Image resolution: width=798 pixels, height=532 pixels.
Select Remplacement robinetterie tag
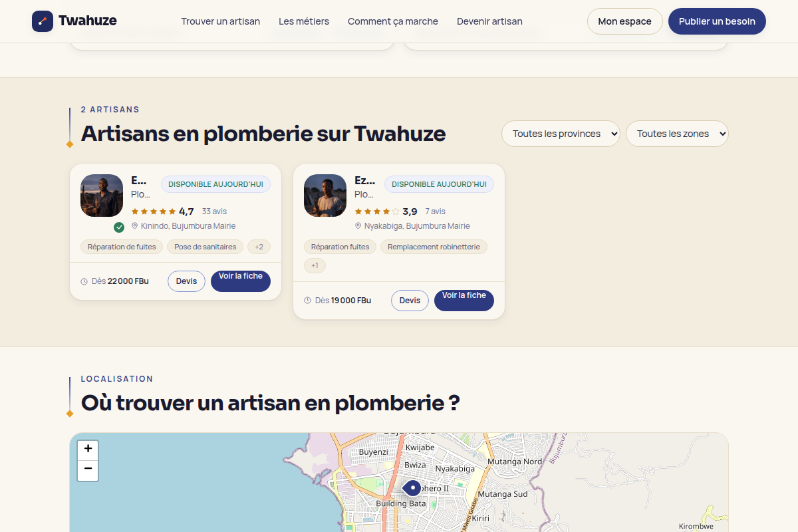[434, 247]
